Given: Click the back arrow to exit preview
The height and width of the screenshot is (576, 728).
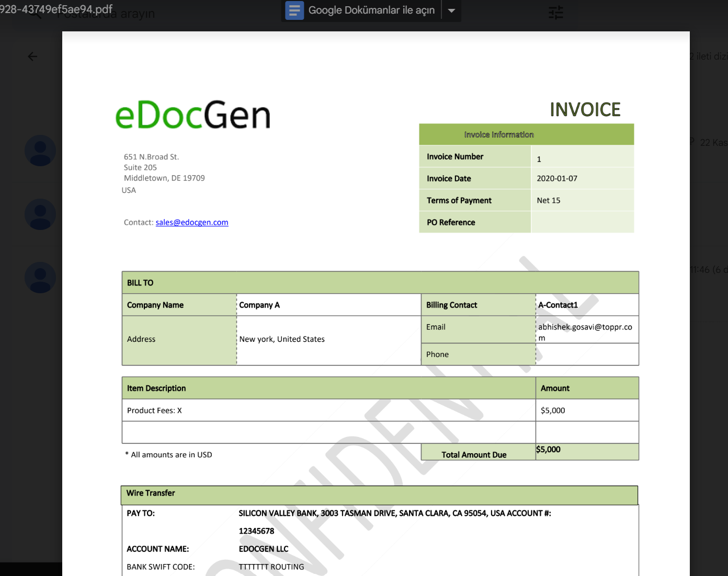Looking at the screenshot, I should tap(32, 56).
